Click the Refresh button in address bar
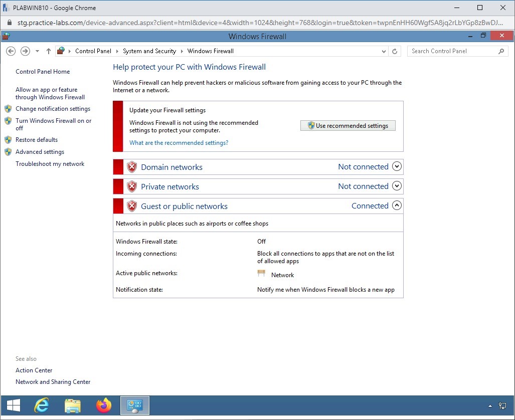Viewport: 515px width, 420px height. [x=395, y=51]
